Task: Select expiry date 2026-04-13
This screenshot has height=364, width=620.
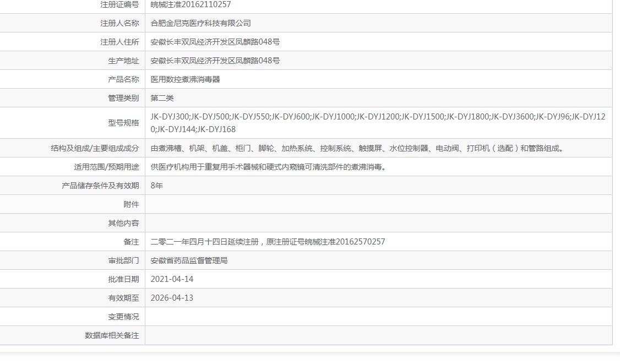Action: tap(172, 297)
